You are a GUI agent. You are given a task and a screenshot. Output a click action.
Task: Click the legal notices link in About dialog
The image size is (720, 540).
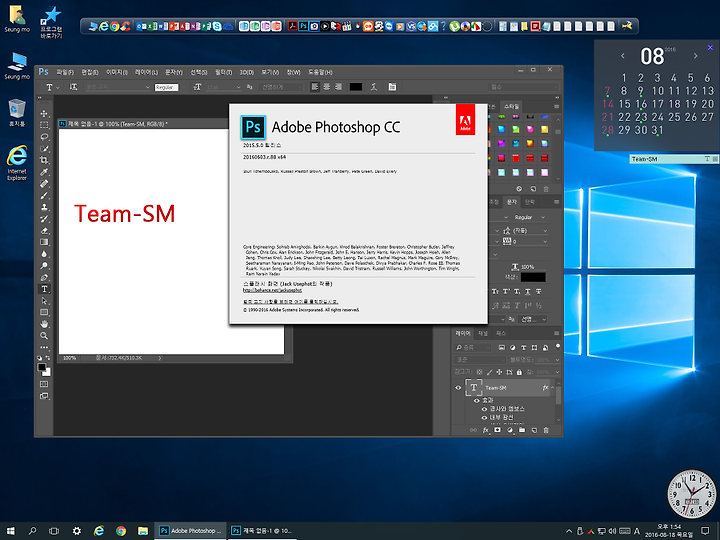pyautogui.click(x=291, y=302)
